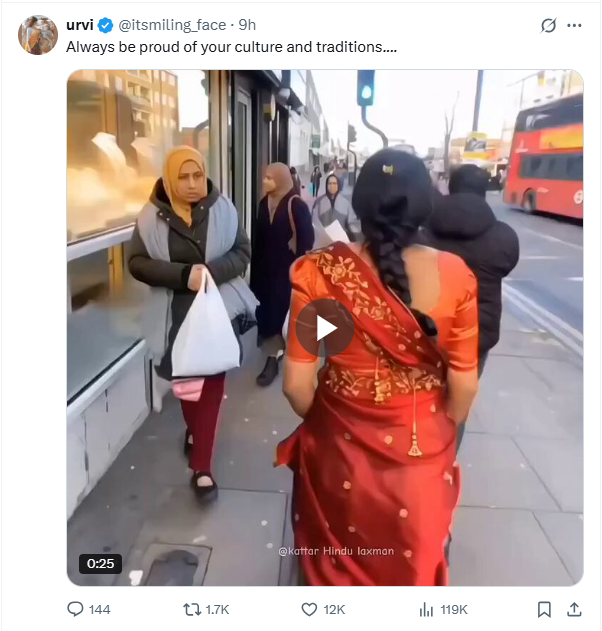The width and height of the screenshot is (602, 631).
Task: Click the 119K views count
Action: tap(454, 610)
